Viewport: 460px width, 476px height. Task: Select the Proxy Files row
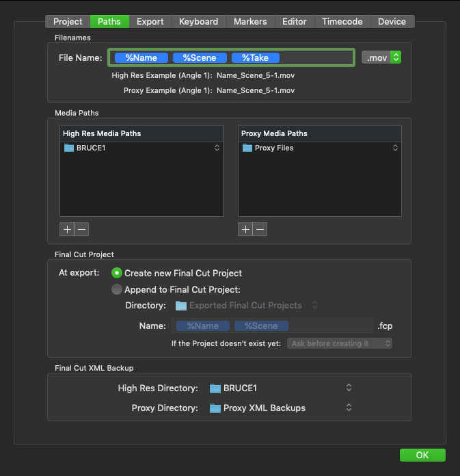[x=320, y=148]
